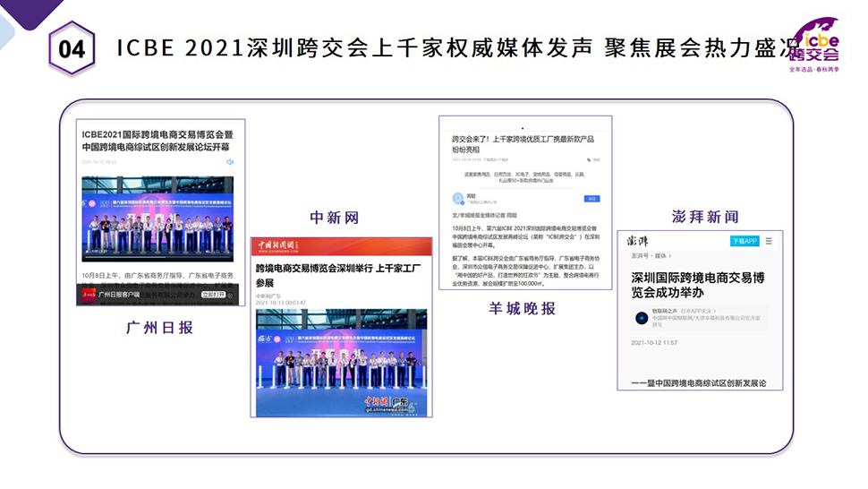Screen dimensions: 868x489
Task: Click the hexagon 04 section badge
Action: coord(72,48)
